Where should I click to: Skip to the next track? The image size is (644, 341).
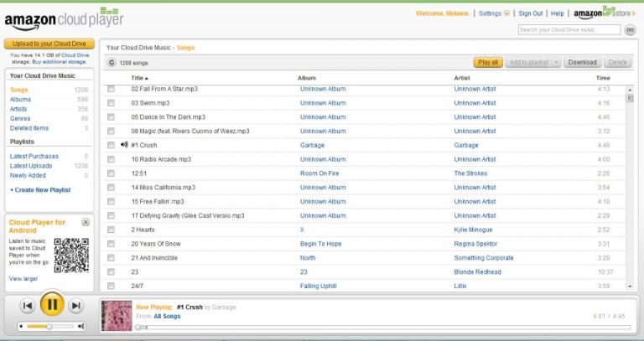(75, 306)
